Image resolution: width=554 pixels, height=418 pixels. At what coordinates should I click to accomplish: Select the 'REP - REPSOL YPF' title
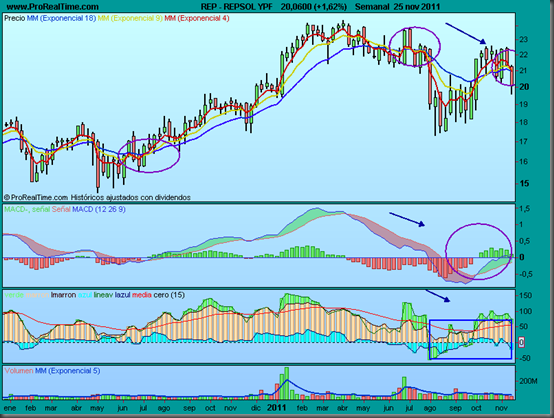[x=237, y=6]
